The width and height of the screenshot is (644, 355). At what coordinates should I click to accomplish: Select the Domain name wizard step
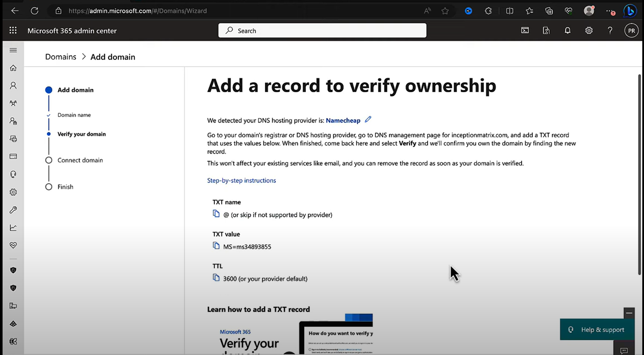pos(74,115)
